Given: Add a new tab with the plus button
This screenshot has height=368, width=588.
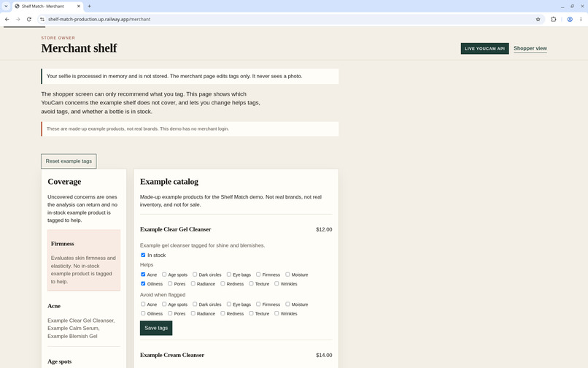Looking at the screenshot, I should (89, 6).
